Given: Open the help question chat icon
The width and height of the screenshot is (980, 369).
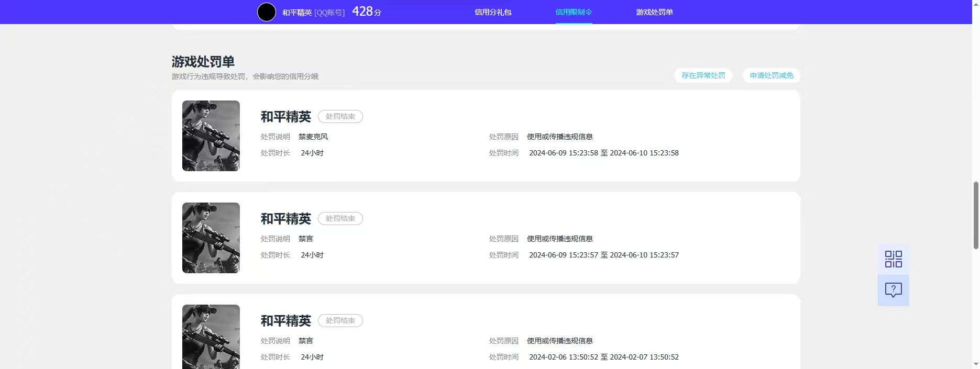Looking at the screenshot, I should coord(893,290).
